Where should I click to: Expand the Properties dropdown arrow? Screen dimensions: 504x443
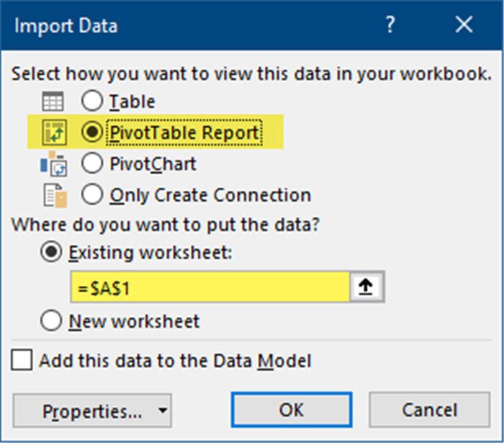tap(162, 411)
